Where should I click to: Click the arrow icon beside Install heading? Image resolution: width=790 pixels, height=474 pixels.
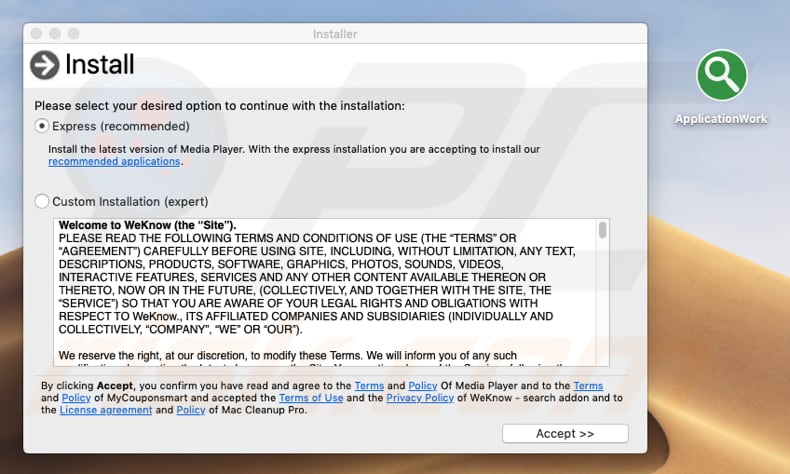point(44,65)
